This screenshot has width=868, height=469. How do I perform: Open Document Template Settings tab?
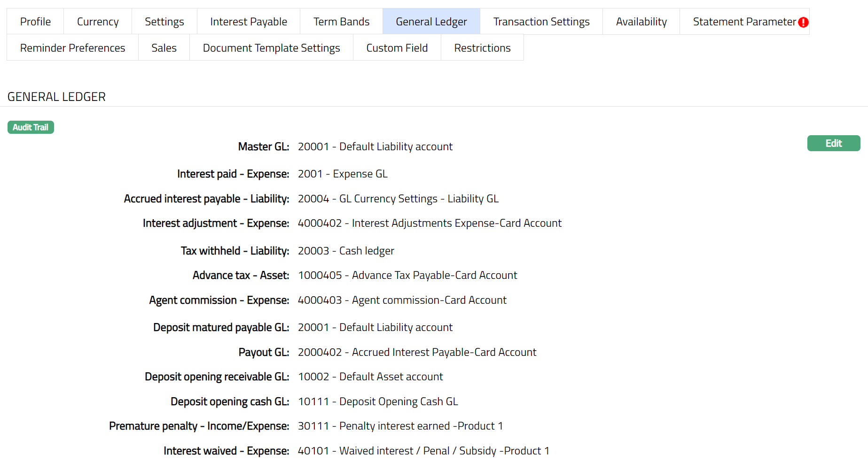pyautogui.click(x=271, y=48)
